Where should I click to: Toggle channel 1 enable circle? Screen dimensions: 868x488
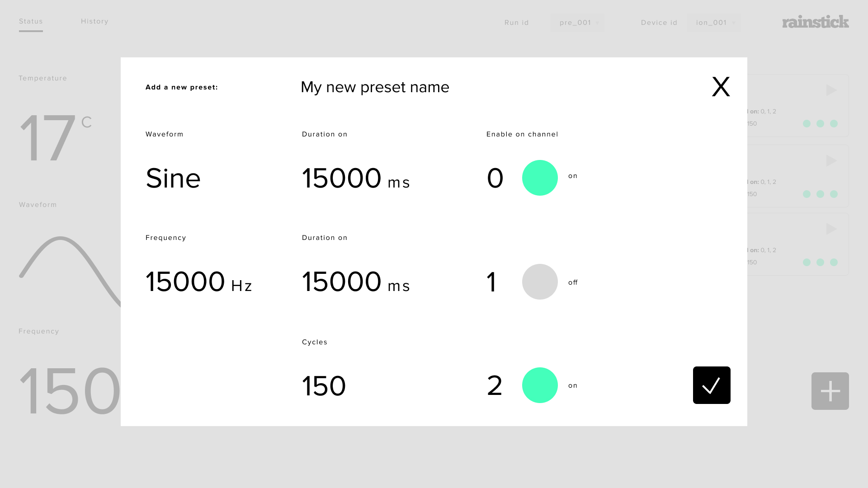click(540, 282)
